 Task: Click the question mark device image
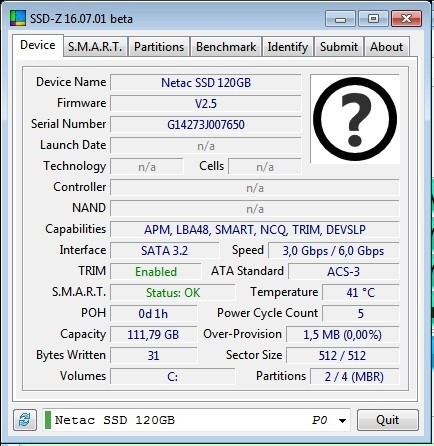point(355,119)
